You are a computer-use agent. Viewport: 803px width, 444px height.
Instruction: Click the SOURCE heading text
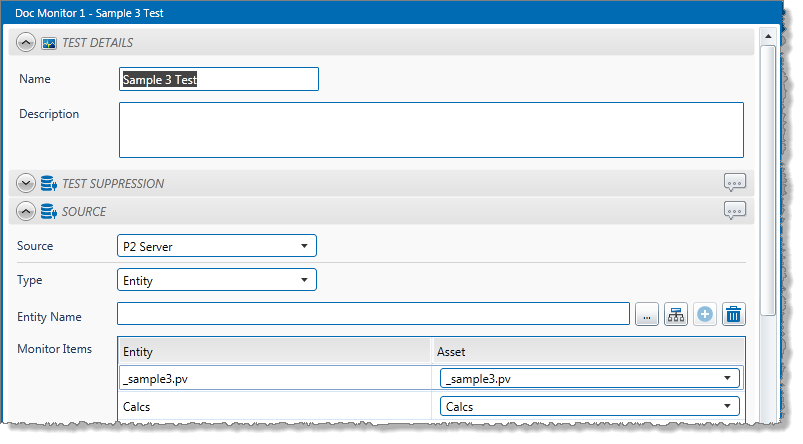pos(84,212)
